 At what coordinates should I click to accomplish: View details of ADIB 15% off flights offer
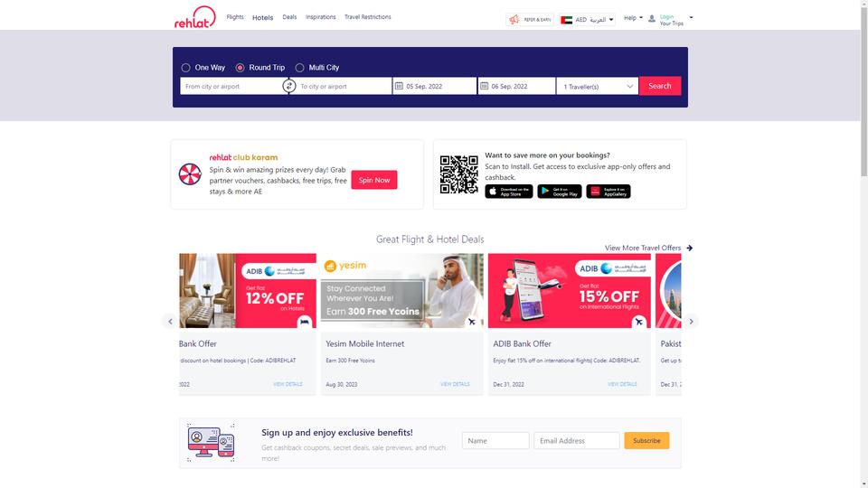(622, 384)
